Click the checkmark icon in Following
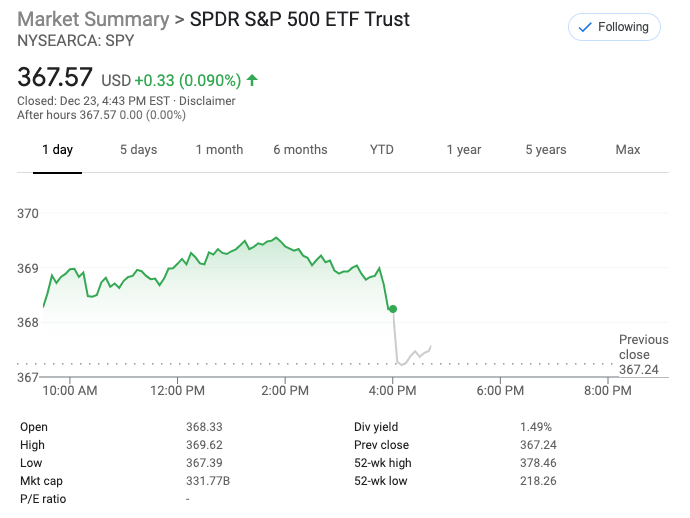This screenshot has width=690, height=518. click(x=584, y=28)
